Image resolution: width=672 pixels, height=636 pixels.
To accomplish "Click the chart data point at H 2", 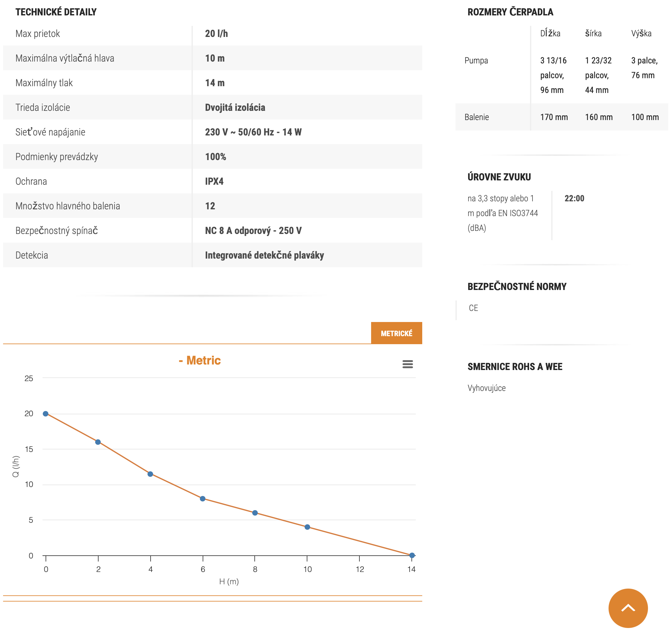I will coord(98,442).
